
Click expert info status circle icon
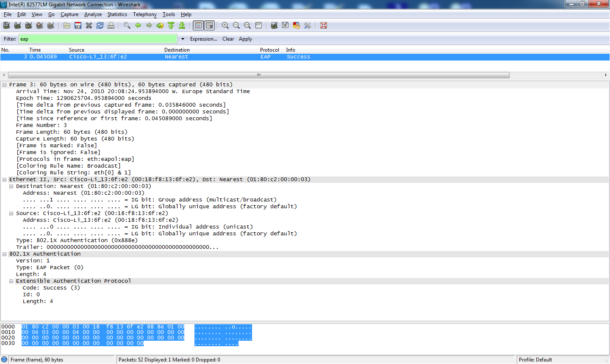(4, 360)
